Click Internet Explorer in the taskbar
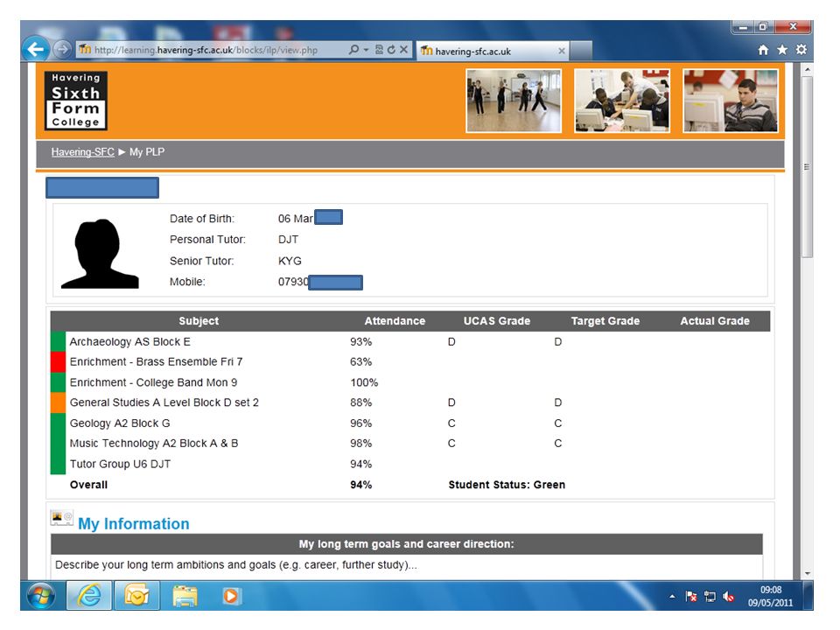Screen dimensions: 840x630 [89, 596]
